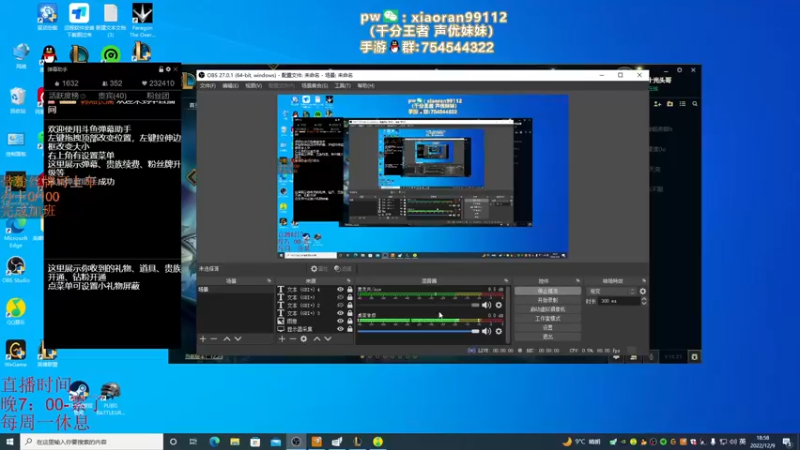The width and height of the screenshot is (800, 450).
Task: Pop out the 控件 dock panel
Action: tap(578, 281)
